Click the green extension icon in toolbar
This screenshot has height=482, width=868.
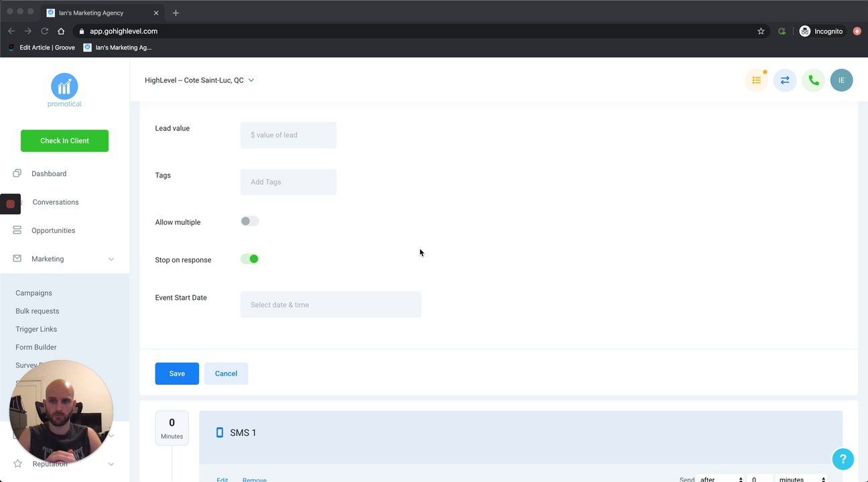[x=782, y=31]
